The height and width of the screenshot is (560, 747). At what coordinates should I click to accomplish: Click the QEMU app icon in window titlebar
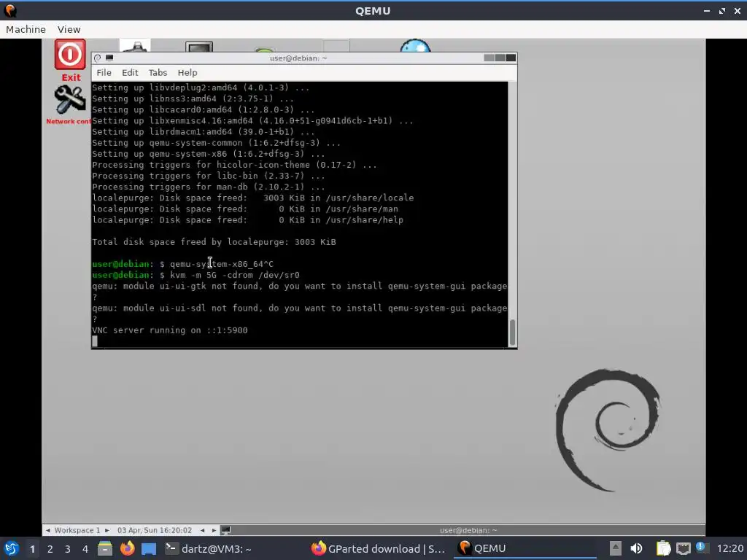point(10,10)
